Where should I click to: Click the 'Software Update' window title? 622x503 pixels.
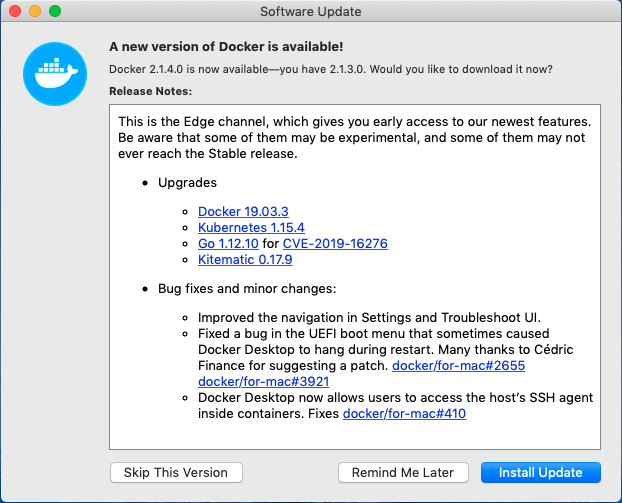[x=311, y=12]
